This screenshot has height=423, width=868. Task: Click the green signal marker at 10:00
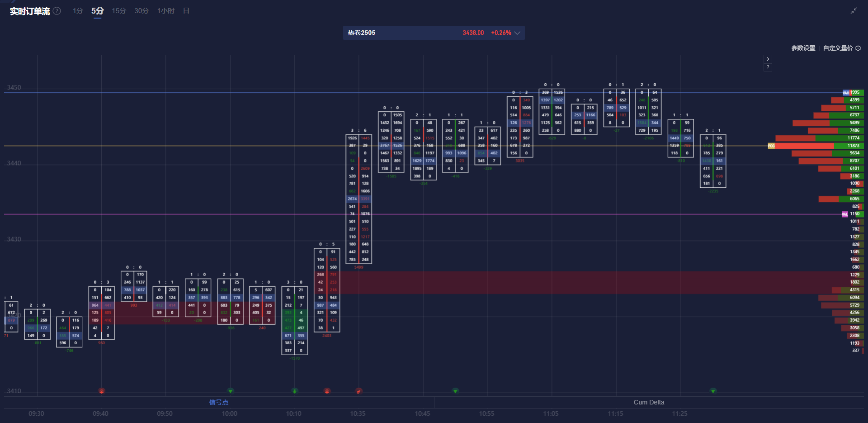(x=231, y=391)
